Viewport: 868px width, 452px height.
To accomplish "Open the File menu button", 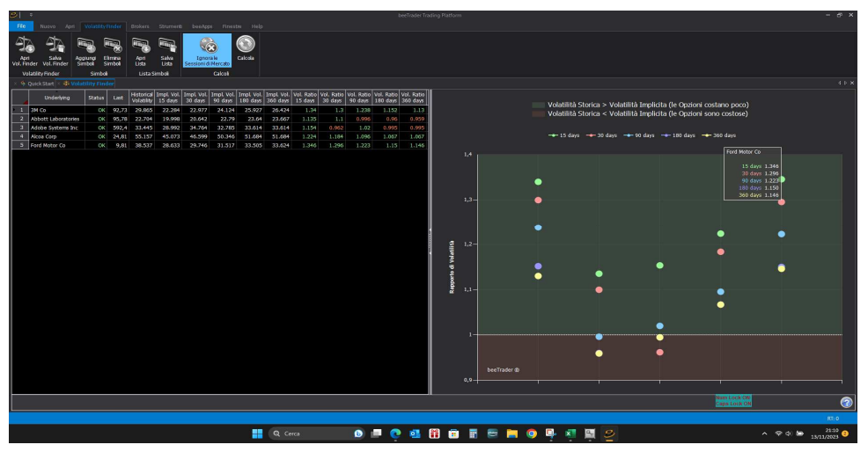I will tap(21, 26).
